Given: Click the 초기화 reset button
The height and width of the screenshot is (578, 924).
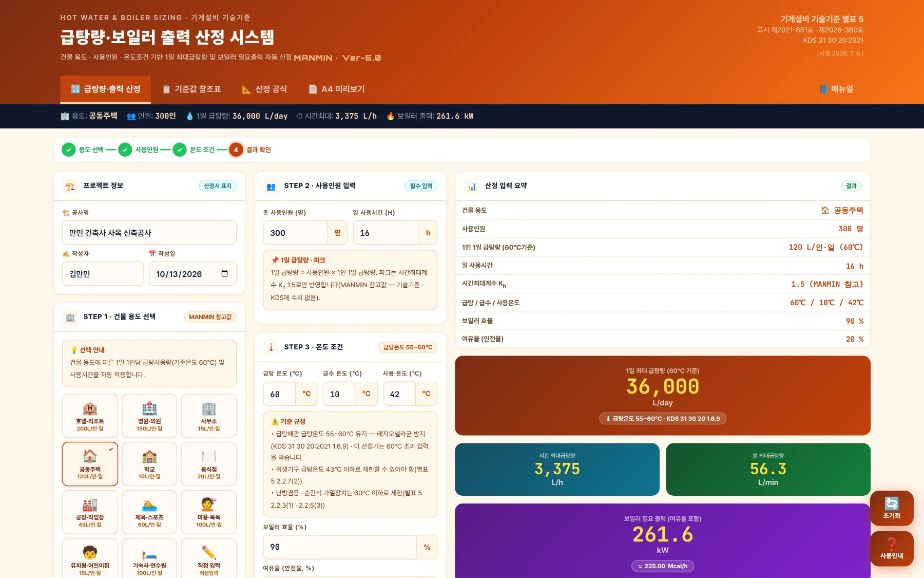Looking at the screenshot, I should click(x=892, y=508).
